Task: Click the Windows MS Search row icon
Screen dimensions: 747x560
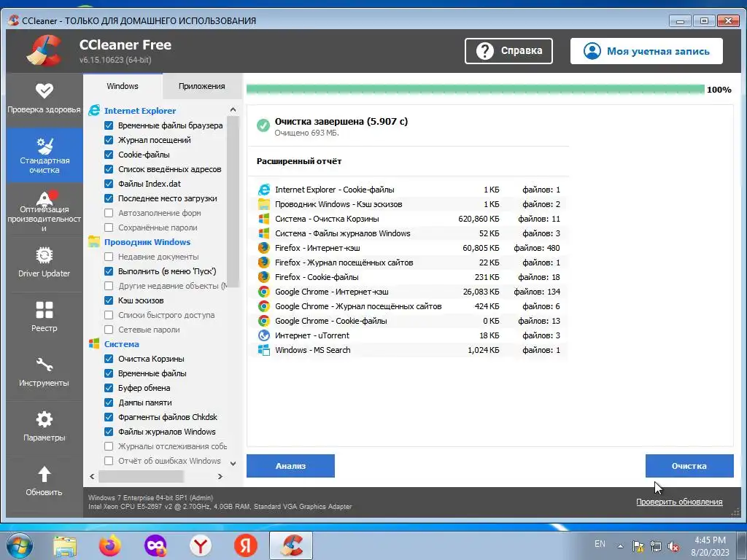Action: click(264, 350)
